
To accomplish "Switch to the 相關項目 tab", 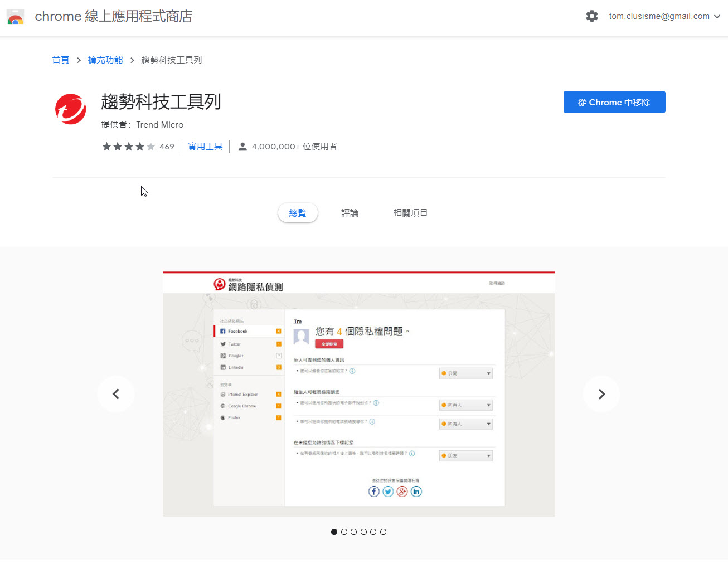I will [410, 213].
